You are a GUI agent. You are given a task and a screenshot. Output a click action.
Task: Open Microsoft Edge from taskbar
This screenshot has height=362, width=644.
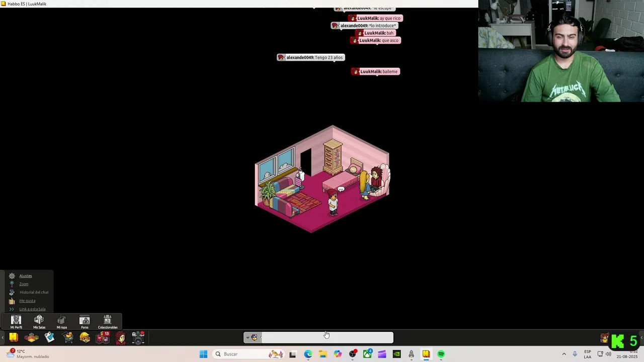[308, 354]
